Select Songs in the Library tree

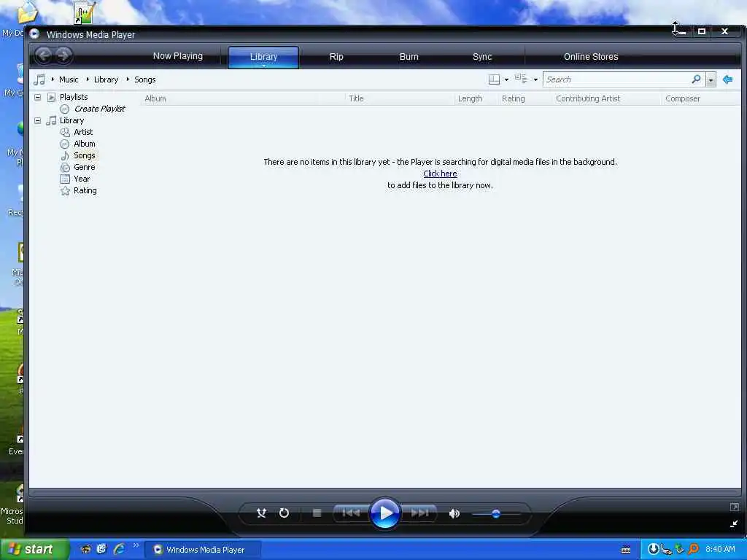[x=85, y=155]
